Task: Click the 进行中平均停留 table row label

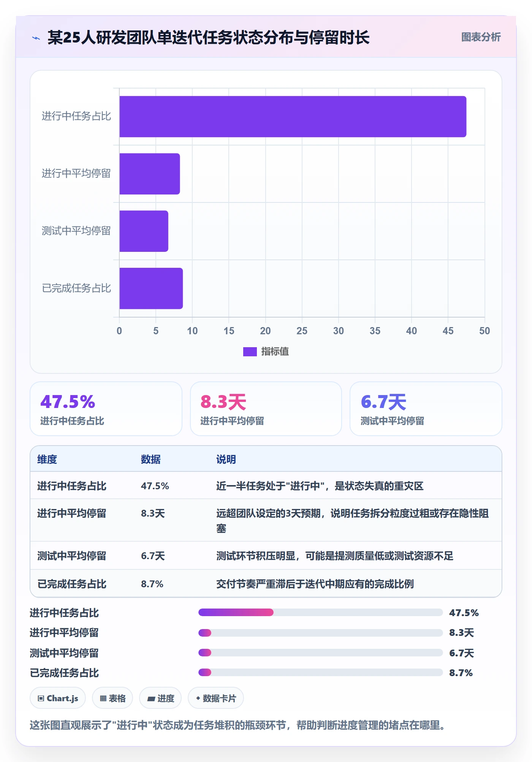Action: click(x=72, y=513)
